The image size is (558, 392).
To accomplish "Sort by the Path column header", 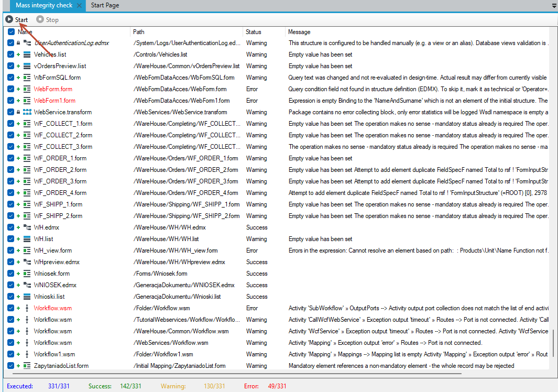I will [187, 32].
